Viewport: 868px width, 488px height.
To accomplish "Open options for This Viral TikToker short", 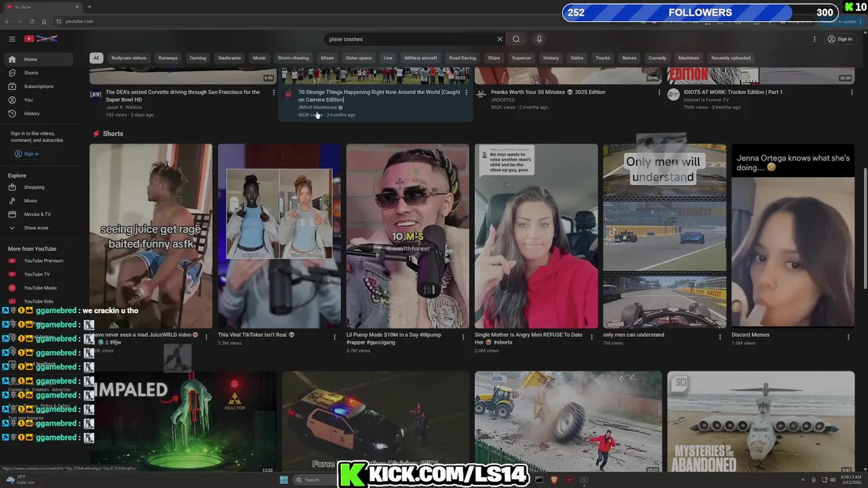I will click(334, 337).
